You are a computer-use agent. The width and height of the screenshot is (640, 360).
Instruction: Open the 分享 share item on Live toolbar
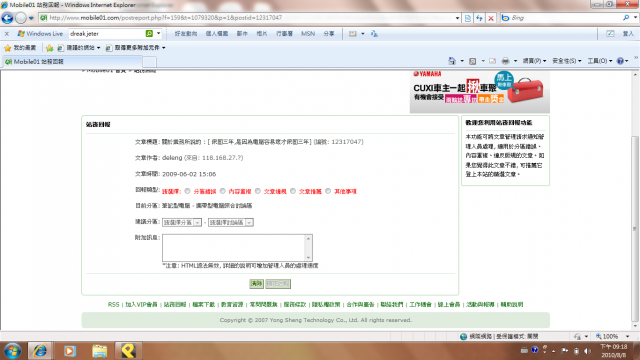329,33
